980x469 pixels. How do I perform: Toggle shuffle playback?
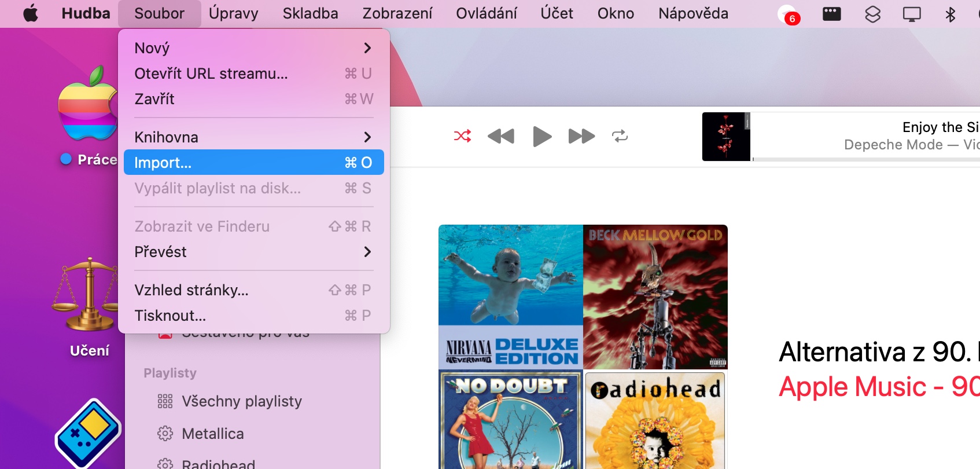[x=462, y=136]
